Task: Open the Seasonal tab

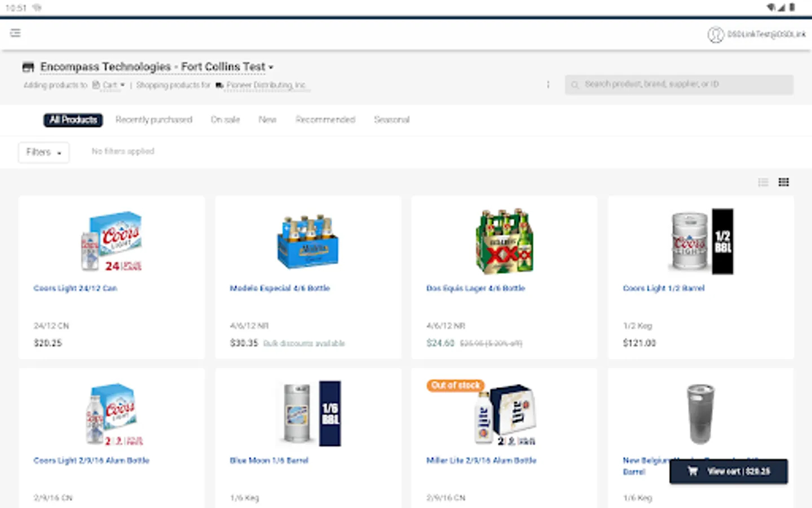Action: click(x=392, y=120)
